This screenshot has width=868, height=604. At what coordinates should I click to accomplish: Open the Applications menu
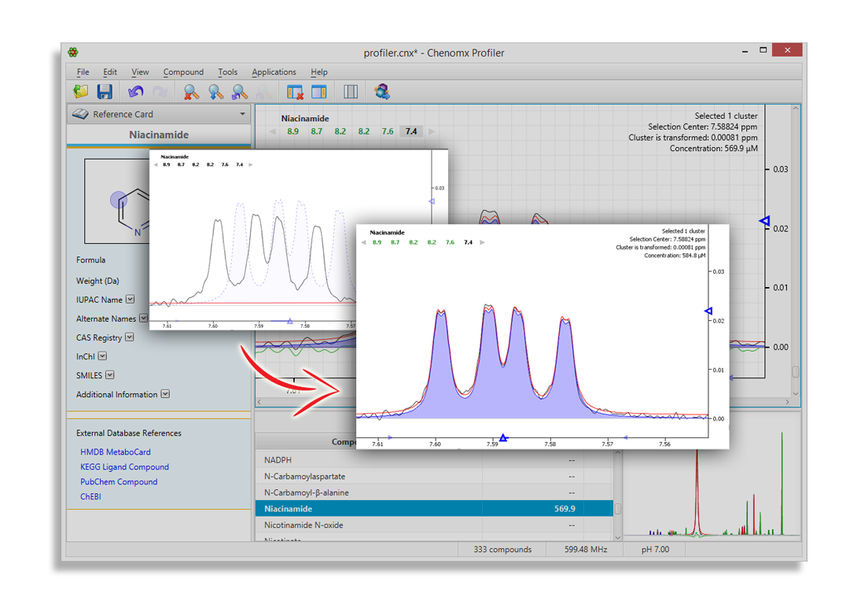pyautogui.click(x=274, y=72)
